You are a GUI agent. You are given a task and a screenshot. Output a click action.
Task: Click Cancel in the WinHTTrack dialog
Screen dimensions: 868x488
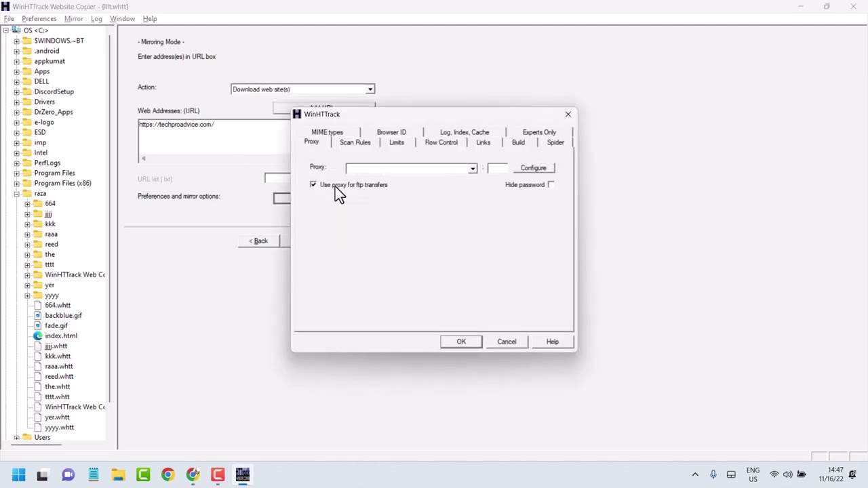click(507, 342)
